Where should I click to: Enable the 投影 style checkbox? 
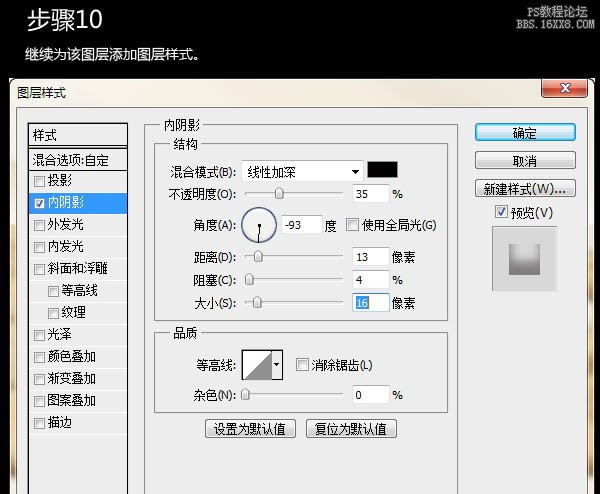pyautogui.click(x=39, y=181)
